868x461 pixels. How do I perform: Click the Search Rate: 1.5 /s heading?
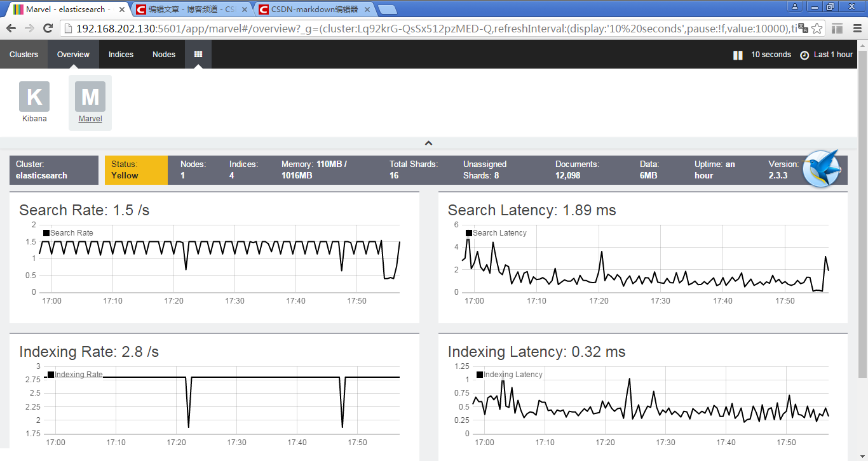click(x=85, y=210)
